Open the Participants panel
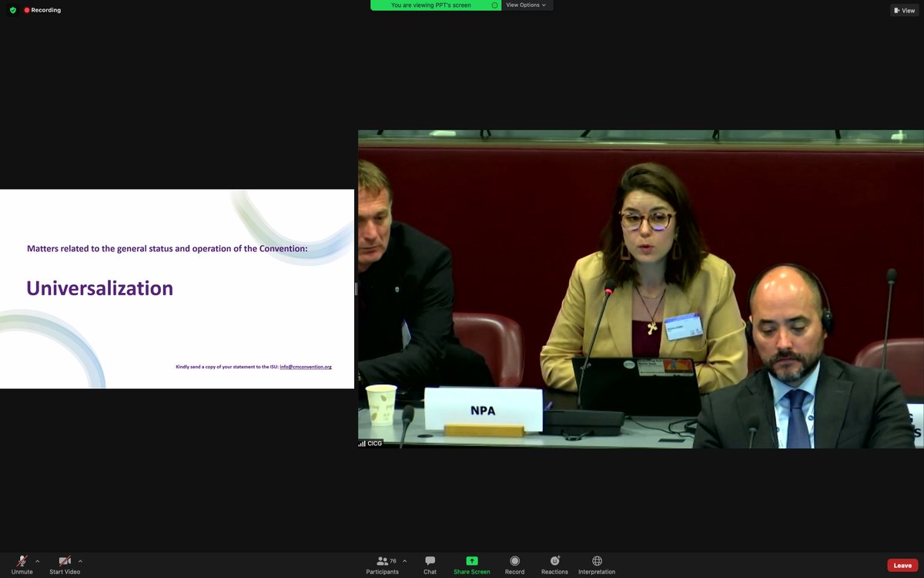The image size is (924, 578). coord(383,564)
